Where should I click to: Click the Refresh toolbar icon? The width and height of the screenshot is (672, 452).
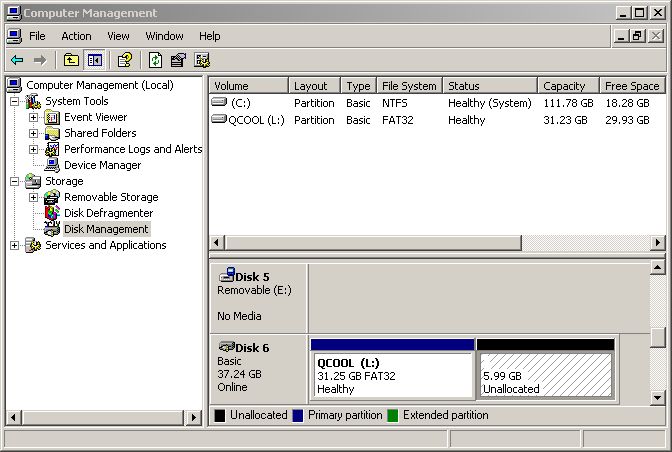coord(156,60)
